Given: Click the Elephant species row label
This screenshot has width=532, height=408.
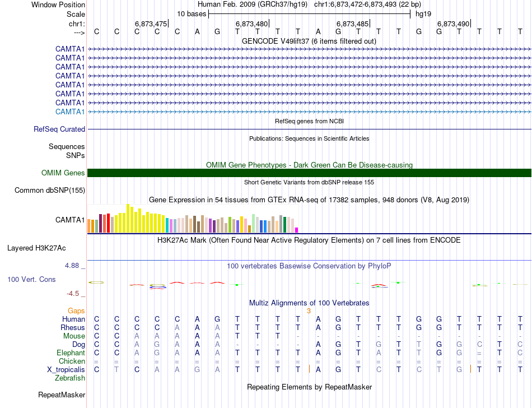Looking at the screenshot, I should (71, 353).
